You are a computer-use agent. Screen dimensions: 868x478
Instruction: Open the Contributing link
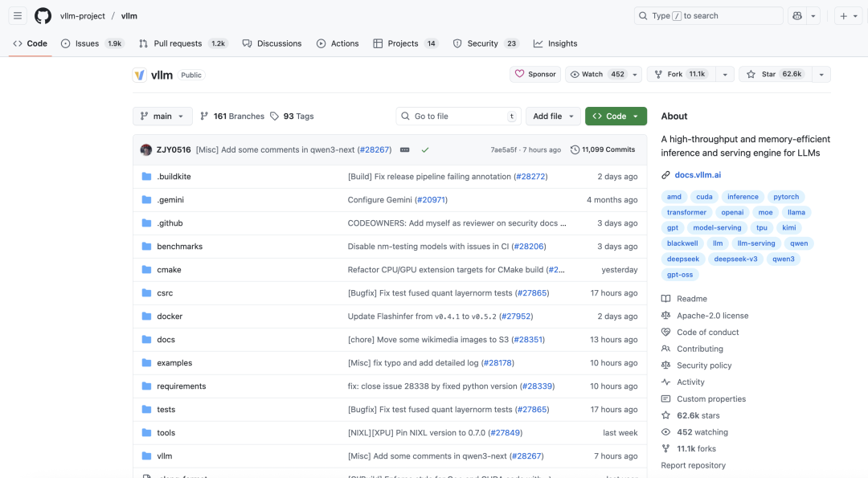(700, 349)
